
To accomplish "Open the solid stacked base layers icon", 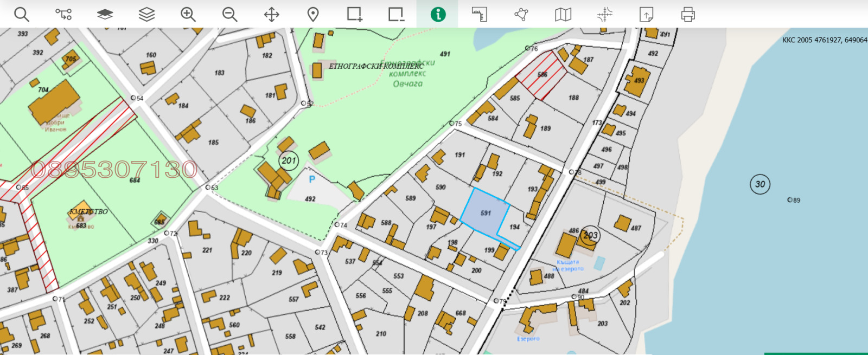I will pos(105,14).
